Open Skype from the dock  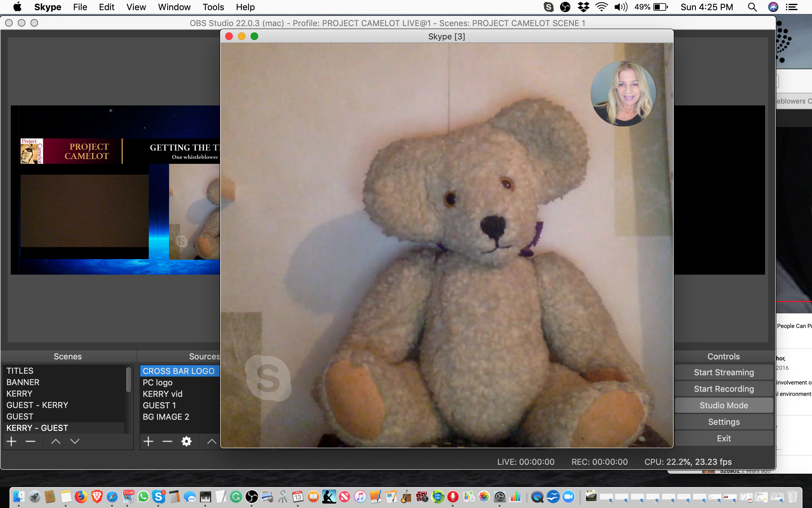158,497
